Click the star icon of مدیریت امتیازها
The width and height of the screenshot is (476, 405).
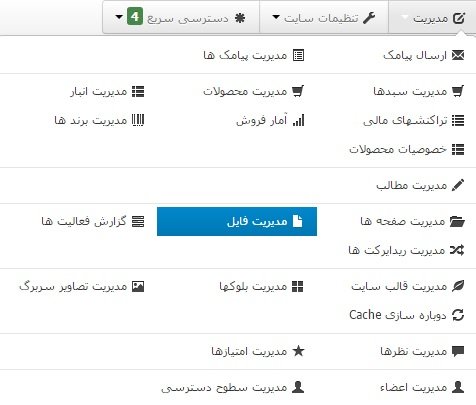tap(298, 351)
